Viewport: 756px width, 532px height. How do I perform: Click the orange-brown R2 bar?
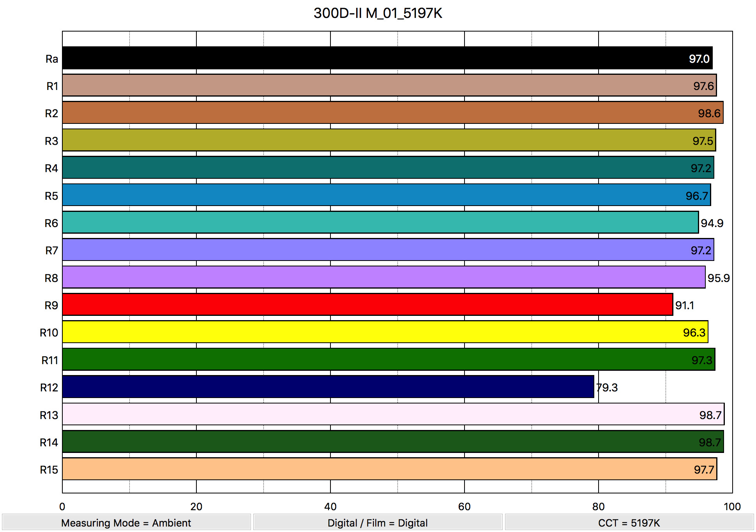(392, 113)
